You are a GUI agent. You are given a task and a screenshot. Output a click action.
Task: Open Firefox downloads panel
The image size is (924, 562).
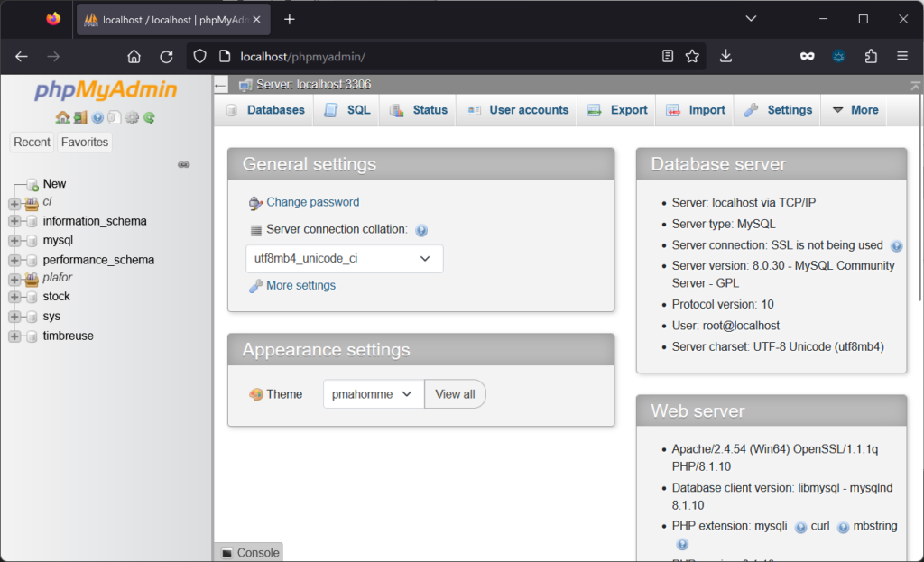click(x=725, y=57)
